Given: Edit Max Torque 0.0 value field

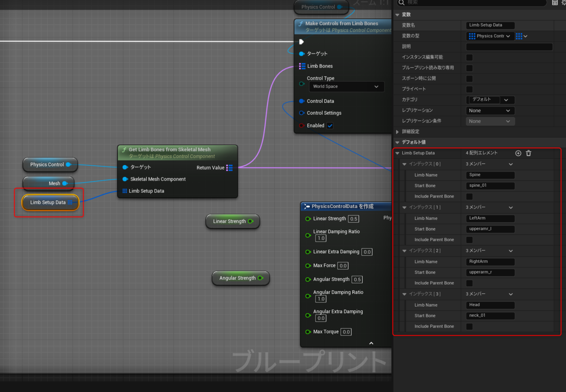Looking at the screenshot, I should pyautogui.click(x=346, y=332).
